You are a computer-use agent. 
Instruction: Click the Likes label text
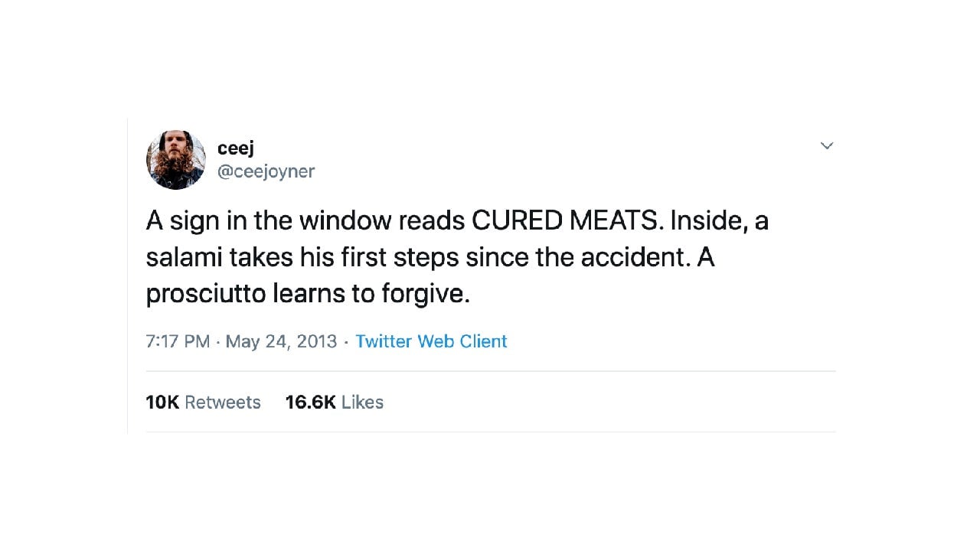(x=362, y=403)
